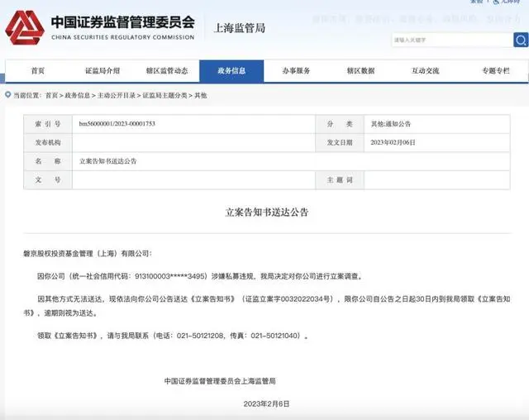Click the CSRC red logo emblem

pyautogui.click(x=25, y=27)
